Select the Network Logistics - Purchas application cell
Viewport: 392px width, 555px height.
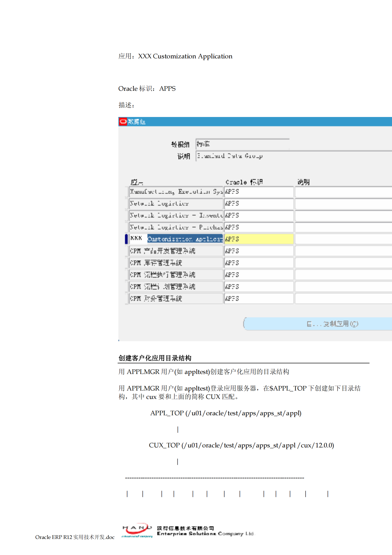pos(176,227)
